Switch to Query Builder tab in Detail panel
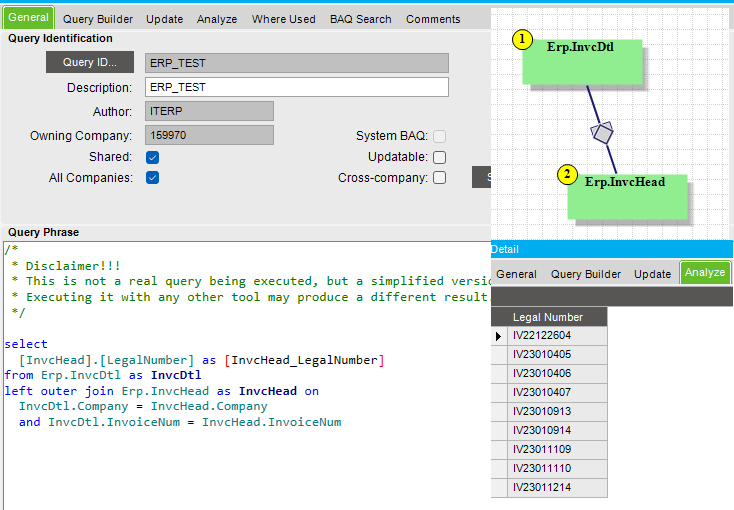The height and width of the screenshot is (510, 734). 586,274
